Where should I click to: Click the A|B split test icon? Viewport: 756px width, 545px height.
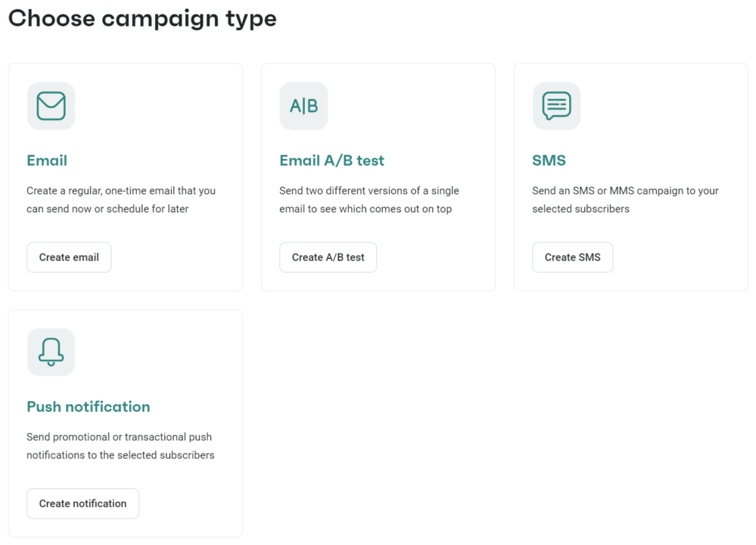(303, 106)
